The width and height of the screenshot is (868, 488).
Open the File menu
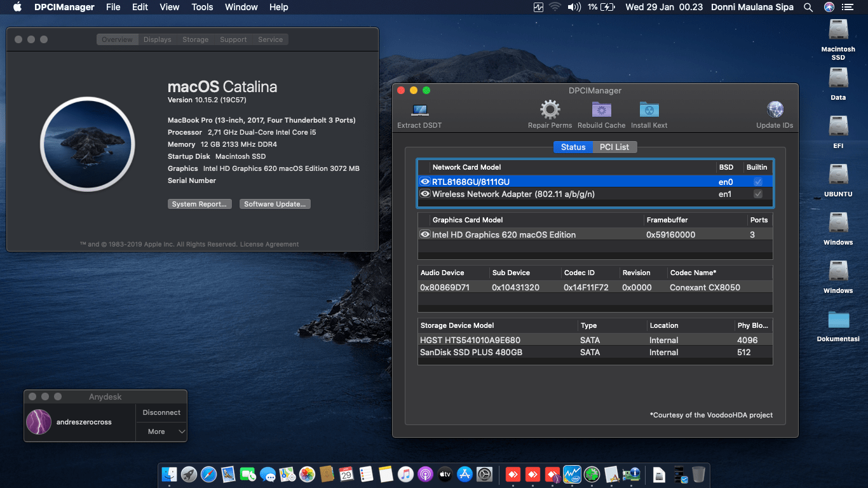click(x=113, y=7)
